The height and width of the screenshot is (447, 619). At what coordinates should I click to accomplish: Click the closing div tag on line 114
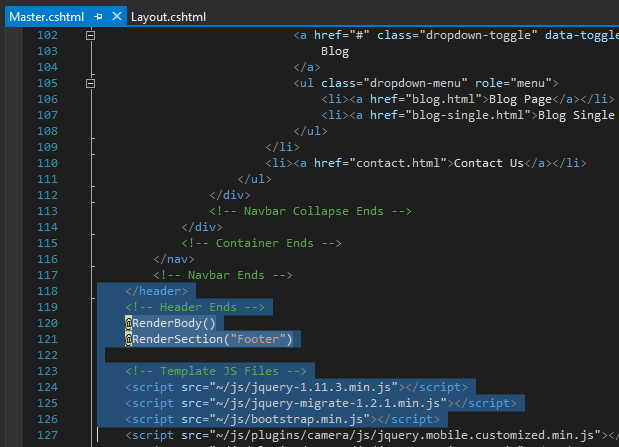pyautogui.click(x=202, y=227)
